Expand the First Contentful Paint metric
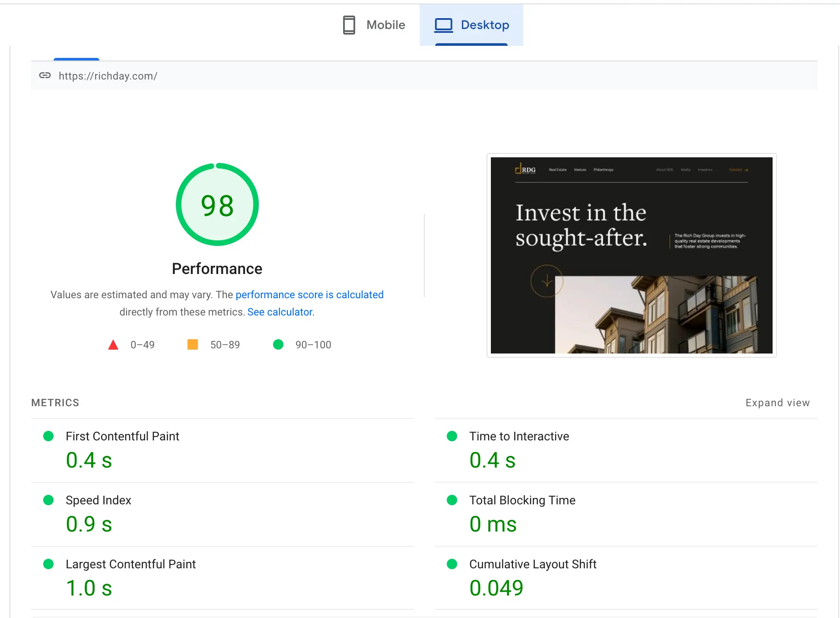This screenshot has width=840, height=618. [223, 450]
